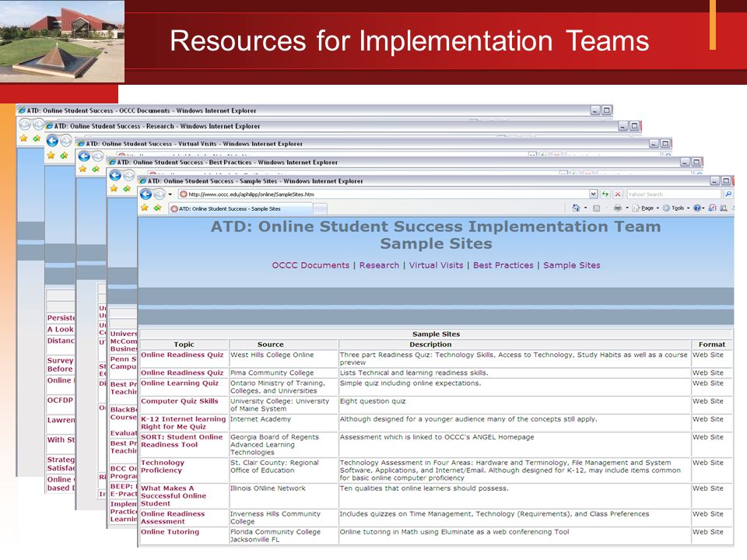
Task: Open the Online Tutoring link
Action: coord(170,532)
